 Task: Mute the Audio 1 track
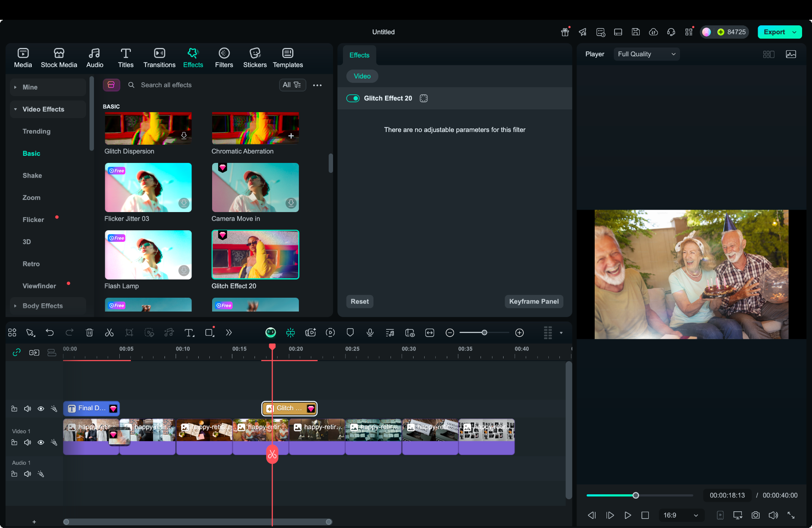(27, 474)
